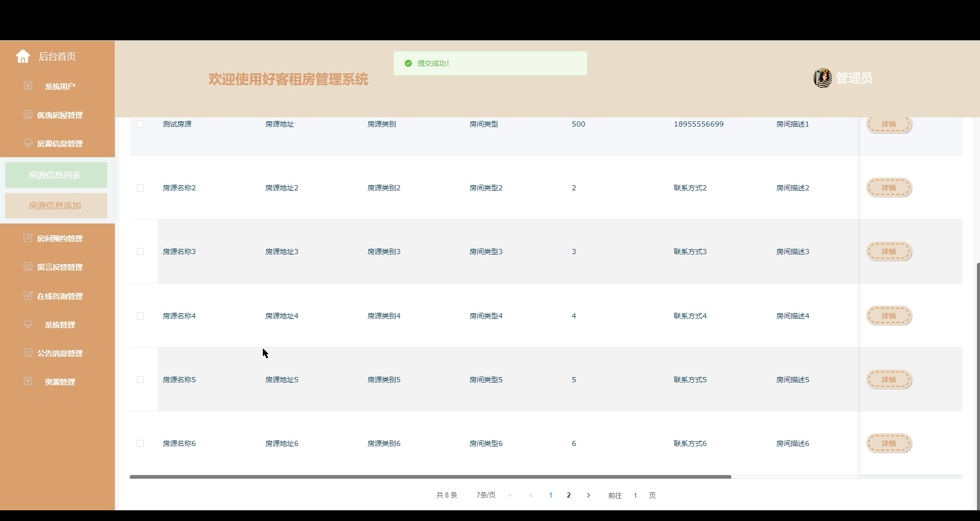Click the icon next to 优惠房屋管理
980x521 pixels.
28,114
